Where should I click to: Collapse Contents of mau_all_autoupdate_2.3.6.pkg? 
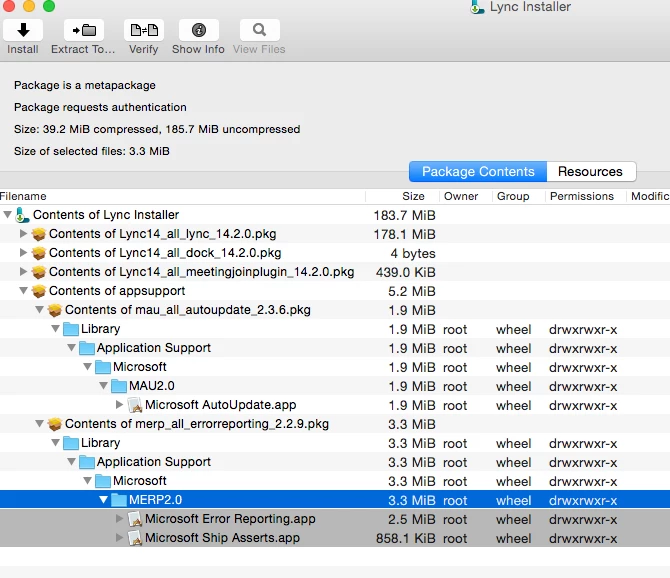(x=39, y=309)
